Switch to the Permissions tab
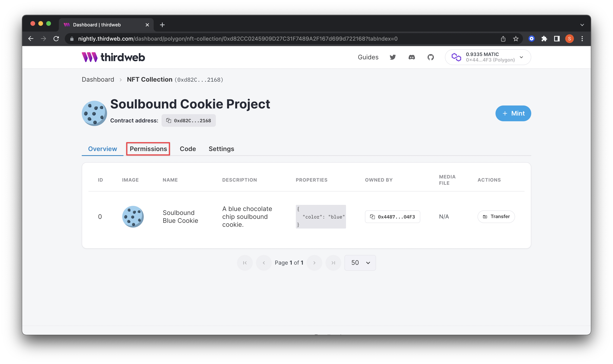Image resolution: width=613 pixels, height=364 pixels. coord(148,149)
